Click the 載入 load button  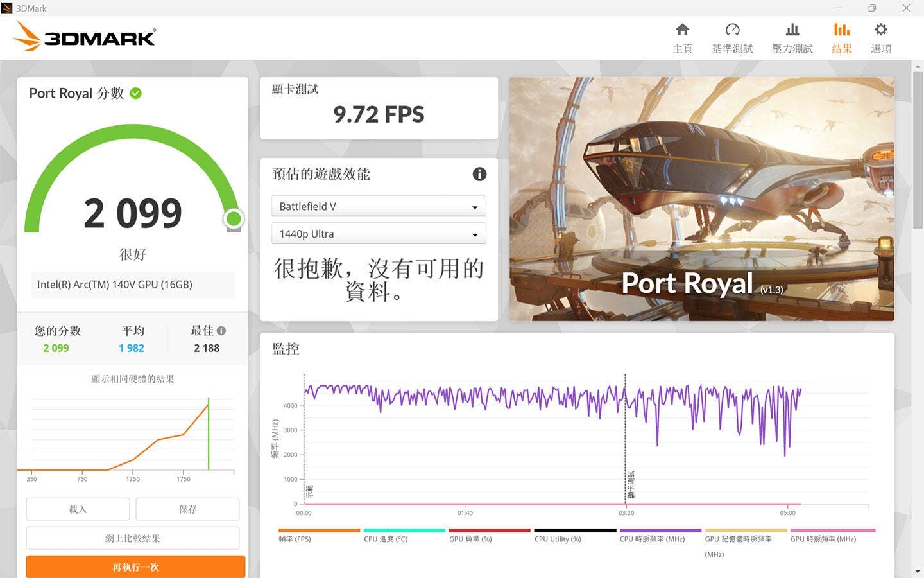click(78, 509)
